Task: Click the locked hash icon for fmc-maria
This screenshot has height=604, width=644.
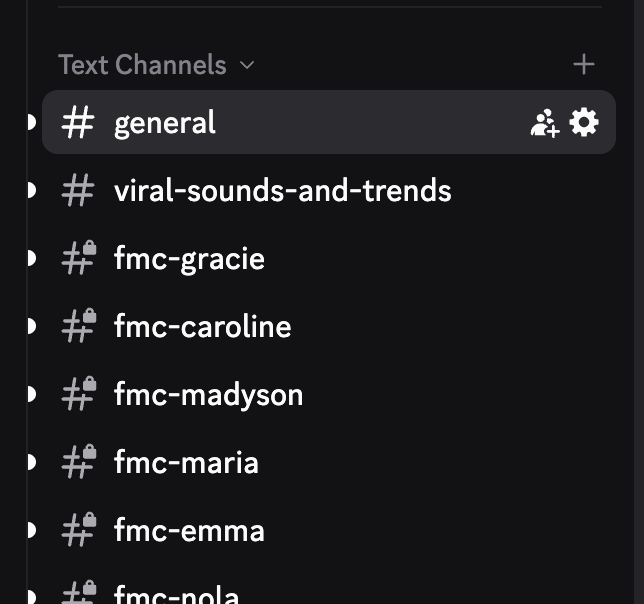Action: [79, 462]
